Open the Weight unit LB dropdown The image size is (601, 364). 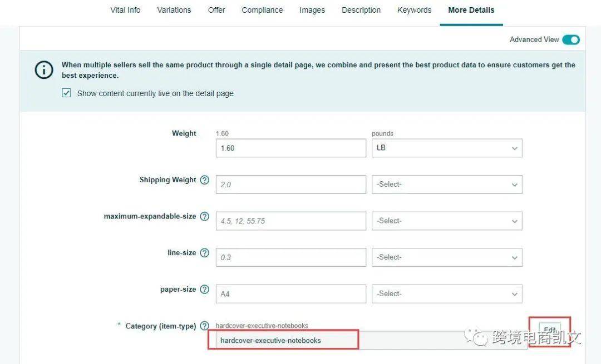(446, 148)
